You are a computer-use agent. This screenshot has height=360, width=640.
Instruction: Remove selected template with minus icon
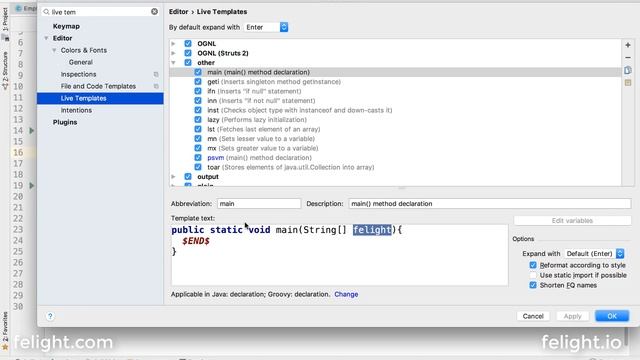tap(628, 58)
